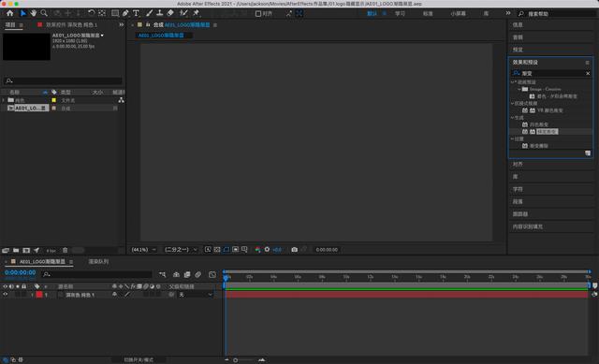Select the Pan Behind anchor point tool
This screenshot has height=364, width=599.
tap(102, 13)
